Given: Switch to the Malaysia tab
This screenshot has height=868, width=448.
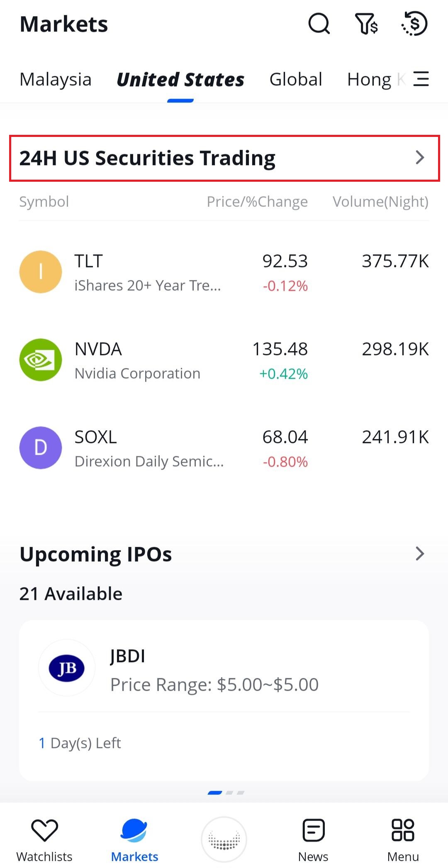Looking at the screenshot, I should coord(56,79).
